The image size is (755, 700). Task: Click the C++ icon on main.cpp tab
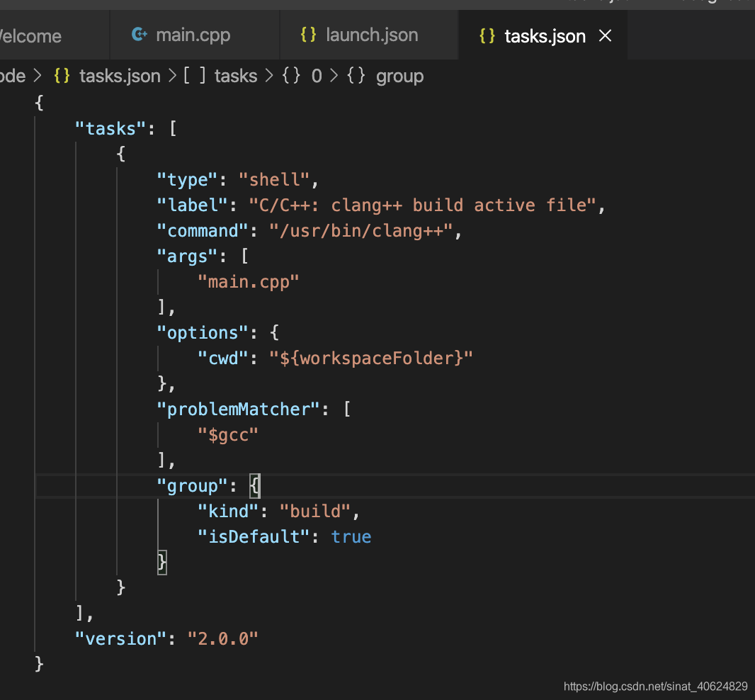point(139,35)
